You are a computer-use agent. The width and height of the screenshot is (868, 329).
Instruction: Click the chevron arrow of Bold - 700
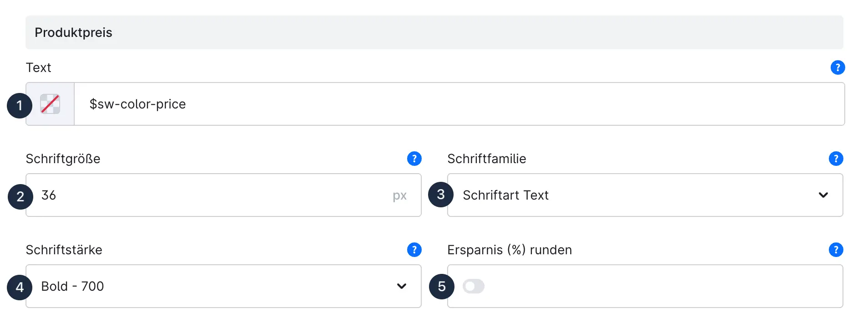click(401, 286)
